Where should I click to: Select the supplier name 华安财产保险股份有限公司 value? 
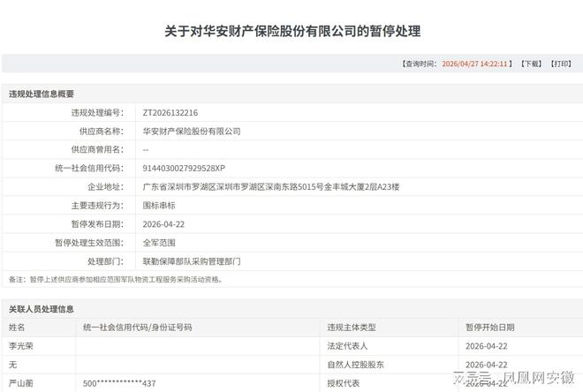pos(192,132)
